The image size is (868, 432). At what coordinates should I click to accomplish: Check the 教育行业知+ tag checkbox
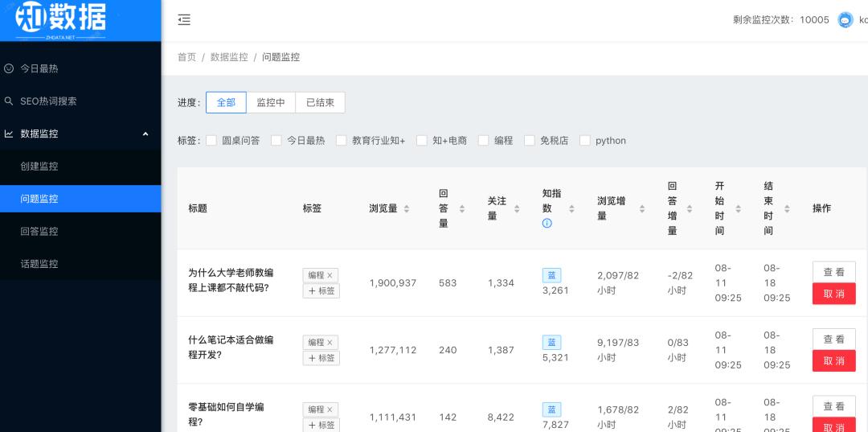pyautogui.click(x=341, y=141)
